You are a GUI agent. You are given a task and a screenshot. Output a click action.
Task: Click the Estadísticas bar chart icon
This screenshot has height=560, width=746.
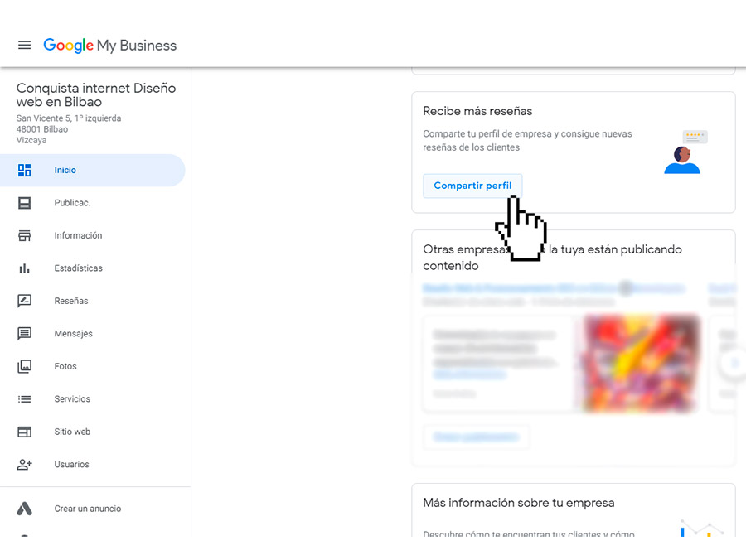pyautogui.click(x=25, y=268)
